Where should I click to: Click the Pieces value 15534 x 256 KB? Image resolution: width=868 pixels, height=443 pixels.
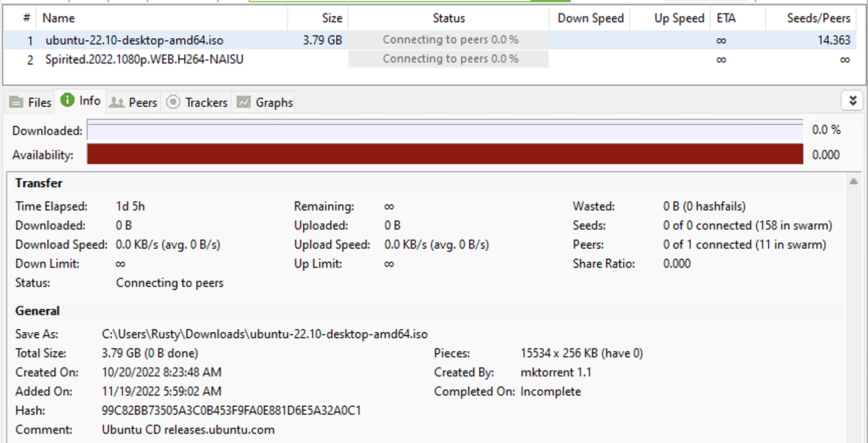[582, 353]
